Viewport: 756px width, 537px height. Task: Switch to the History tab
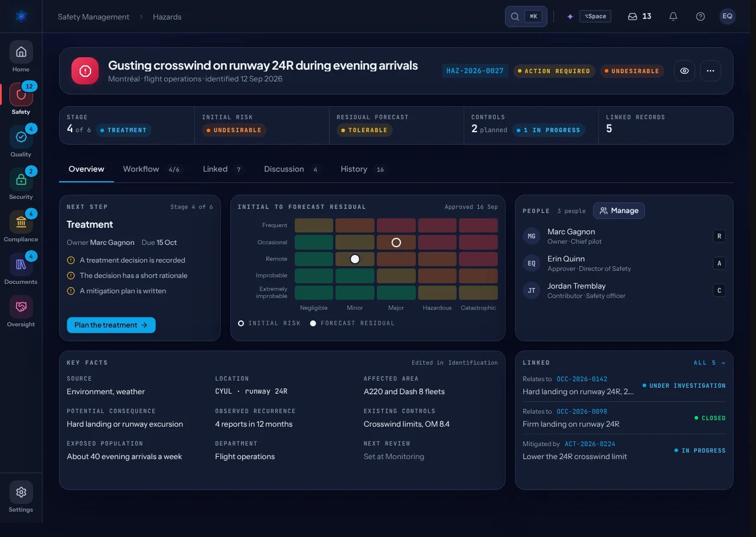[x=363, y=169]
